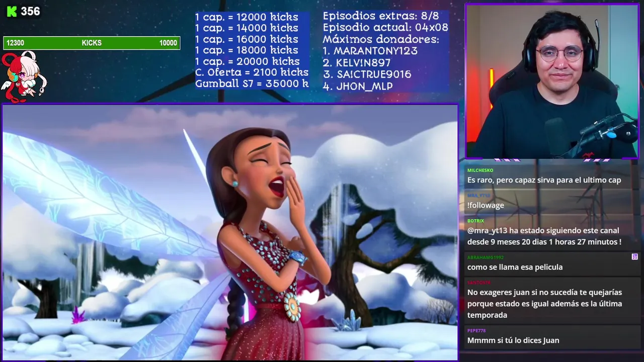Open chat username ABRAHAMG1992
Screen dimensions: 644x362
pyautogui.click(x=485, y=257)
